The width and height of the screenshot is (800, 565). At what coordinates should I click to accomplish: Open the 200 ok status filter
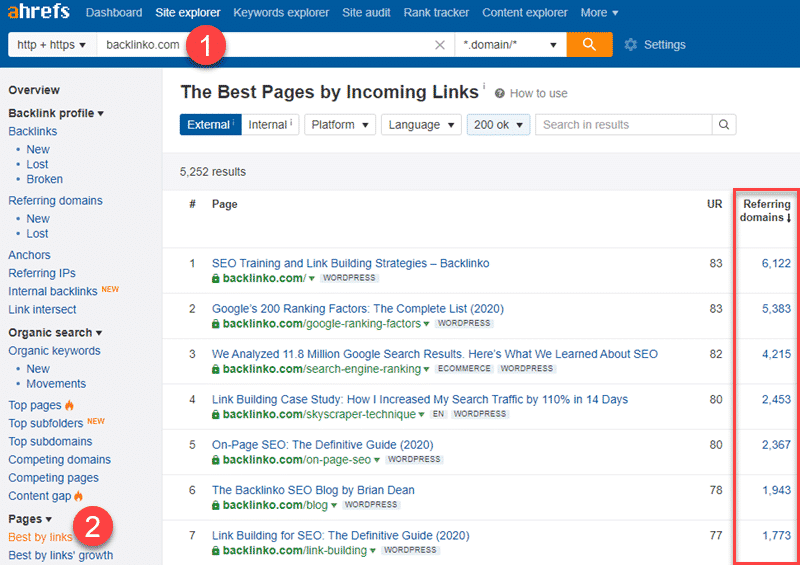point(498,125)
